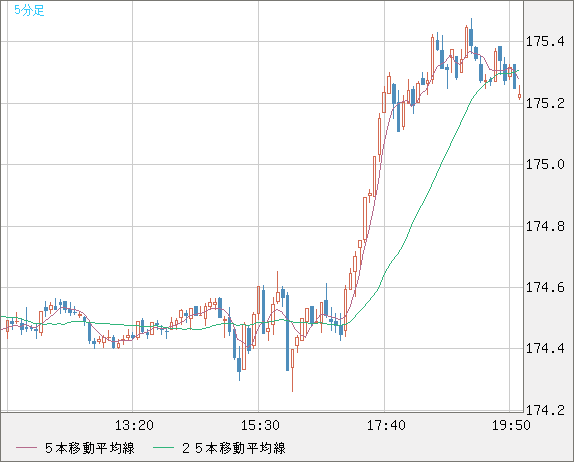Screen dimensions: 574x462
Task: Click the 5分足 timeframe label
Action: (29, 10)
